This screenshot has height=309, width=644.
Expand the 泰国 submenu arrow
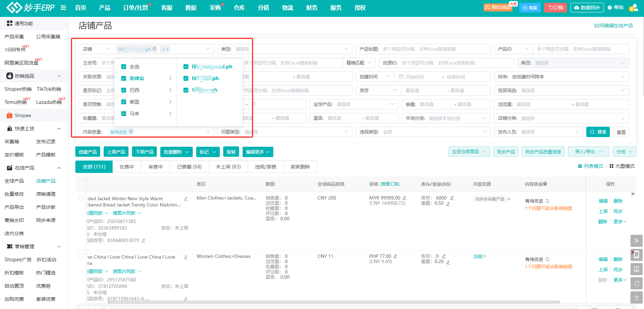pyautogui.click(x=170, y=102)
